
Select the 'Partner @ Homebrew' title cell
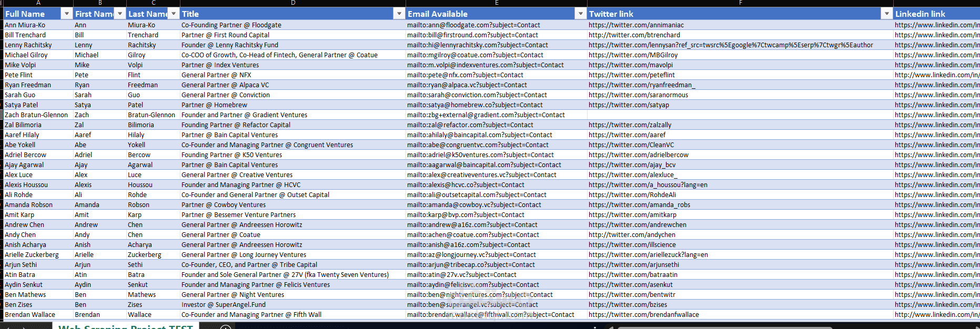point(292,105)
